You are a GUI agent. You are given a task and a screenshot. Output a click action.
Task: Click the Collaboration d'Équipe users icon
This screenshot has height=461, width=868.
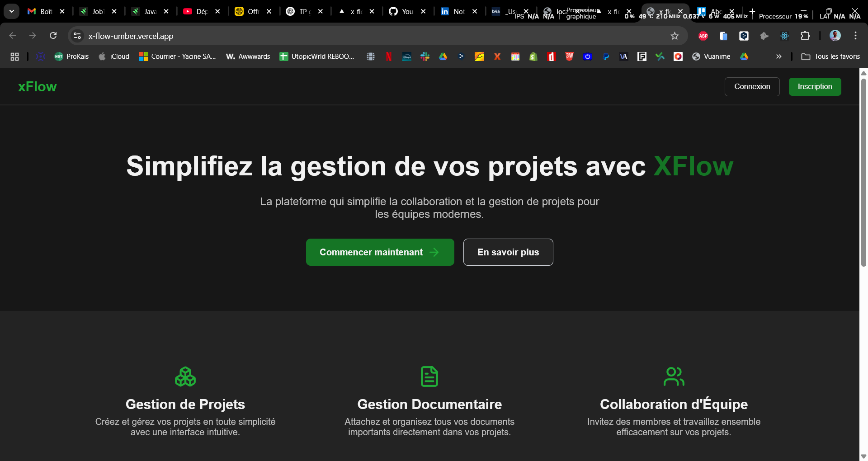(x=674, y=376)
